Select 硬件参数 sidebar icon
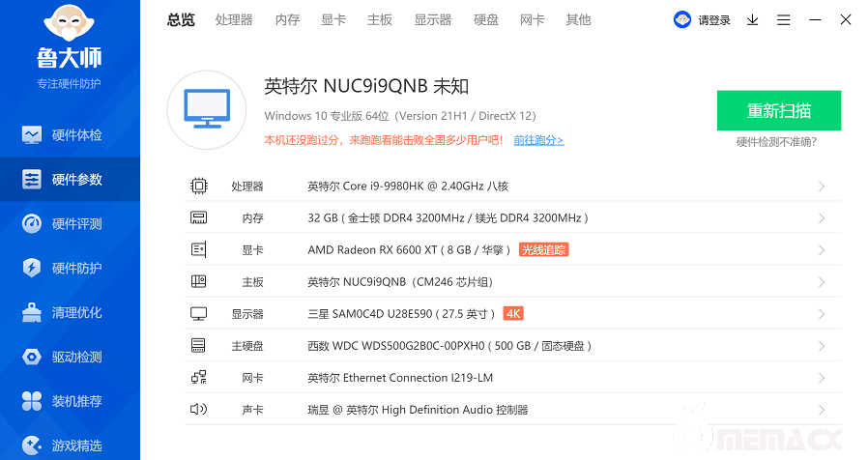 [x=32, y=180]
